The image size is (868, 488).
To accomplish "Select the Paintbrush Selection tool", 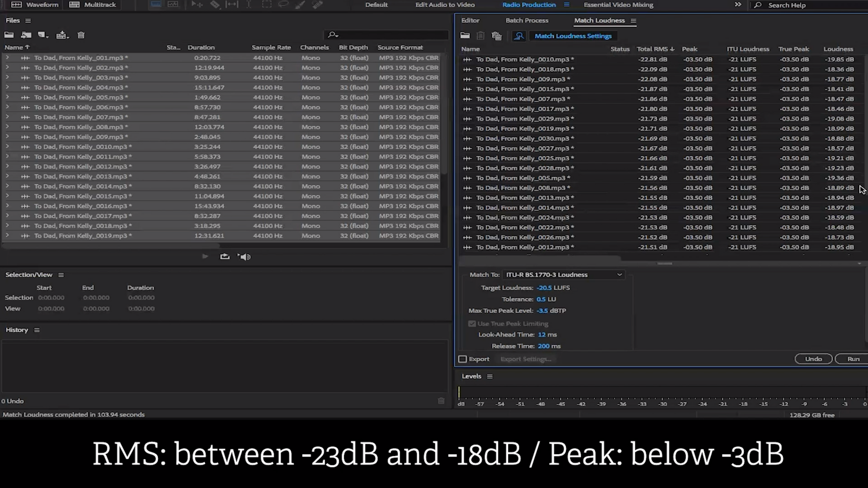I will tap(300, 4).
